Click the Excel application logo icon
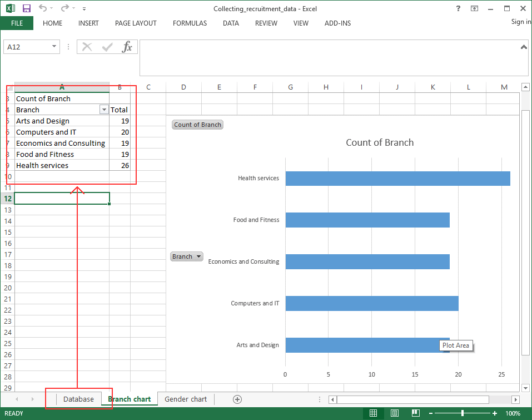532x420 pixels. tap(11, 8)
